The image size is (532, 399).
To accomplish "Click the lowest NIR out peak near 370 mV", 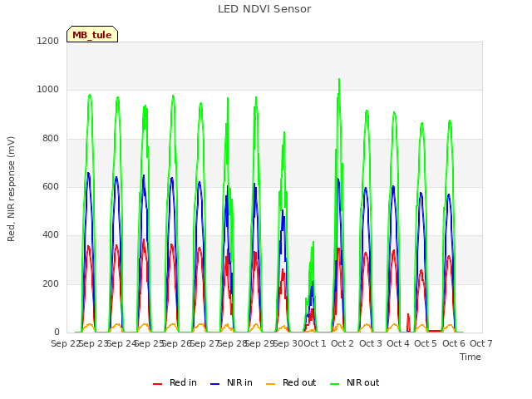I will pyautogui.click(x=313, y=242).
